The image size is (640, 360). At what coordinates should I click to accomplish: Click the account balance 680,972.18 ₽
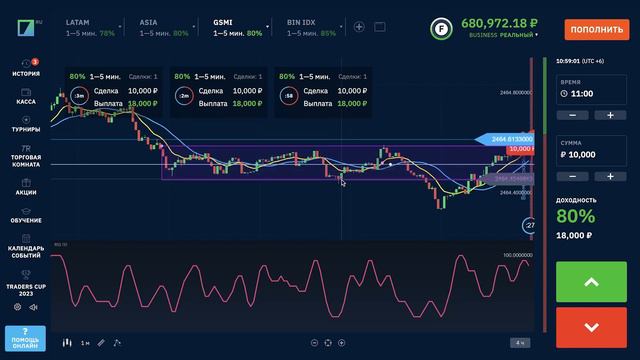tap(499, 23)
